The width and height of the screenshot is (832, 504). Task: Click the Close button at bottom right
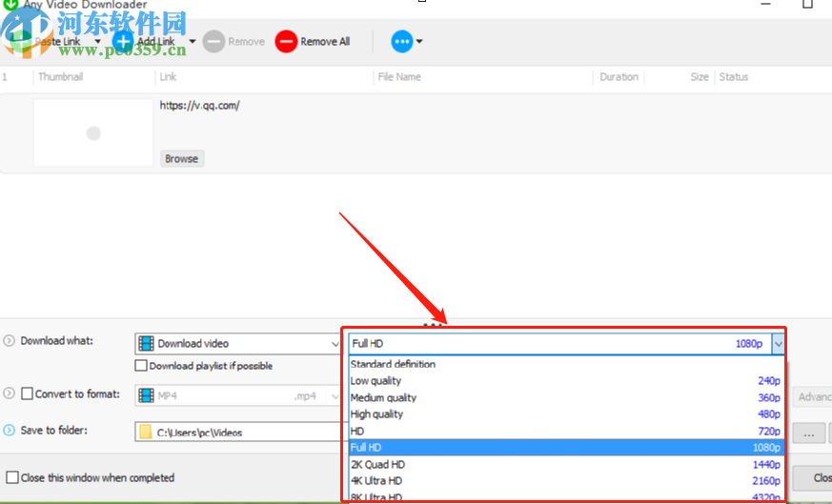pos(812,478)
